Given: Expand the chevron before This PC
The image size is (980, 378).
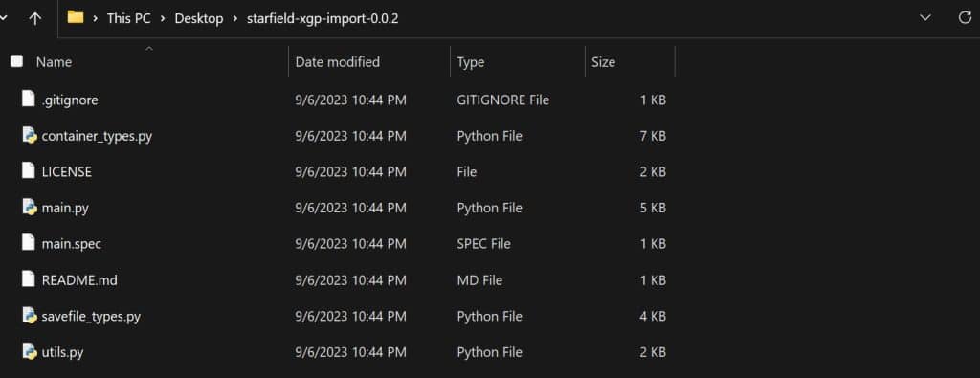Looking at the screenshot, I should coord(95,19).
